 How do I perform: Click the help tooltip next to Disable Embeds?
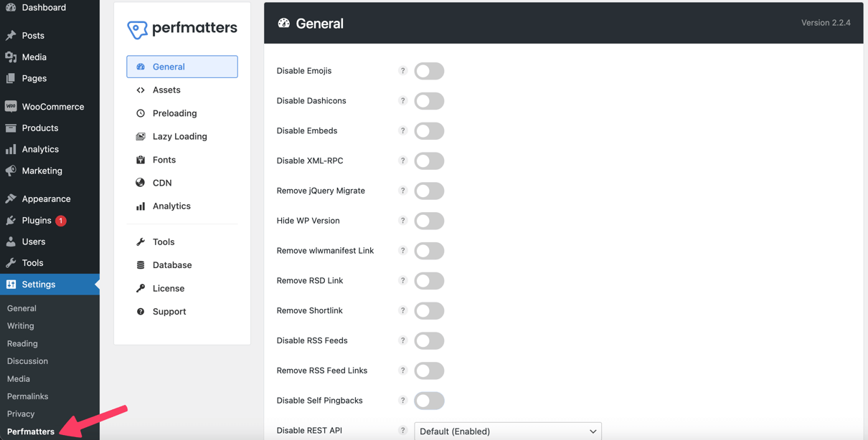402,130
